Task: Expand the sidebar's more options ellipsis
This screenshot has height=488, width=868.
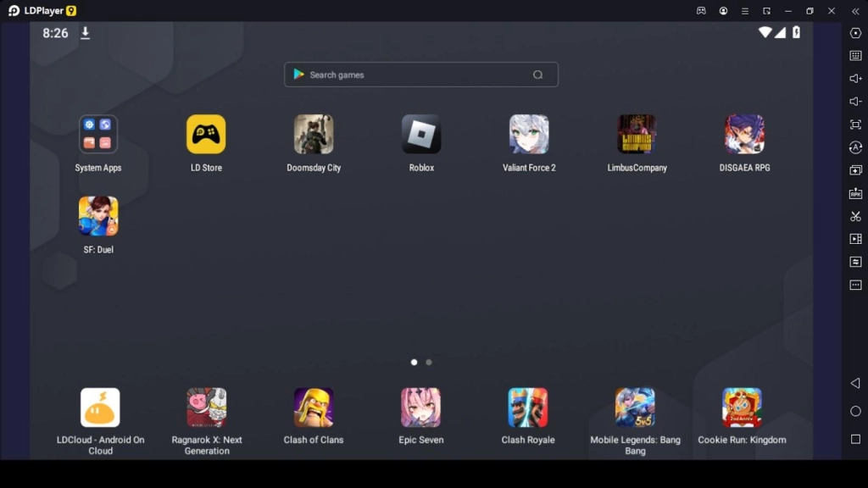Action: [x=855, y=285]
